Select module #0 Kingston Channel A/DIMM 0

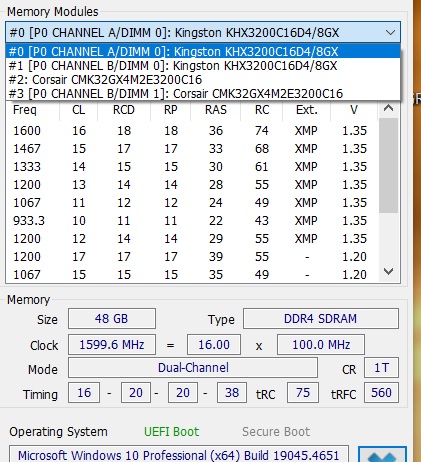coord(203,52)
